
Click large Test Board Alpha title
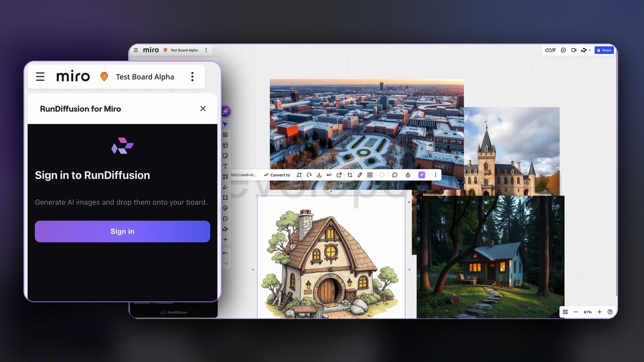pyautogui.click(x=145, y=77)
